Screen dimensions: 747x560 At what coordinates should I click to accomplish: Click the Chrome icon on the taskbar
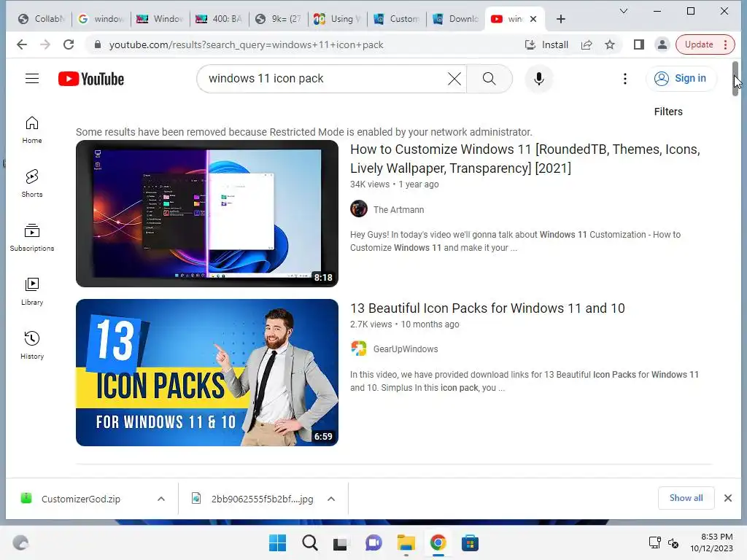438,542
